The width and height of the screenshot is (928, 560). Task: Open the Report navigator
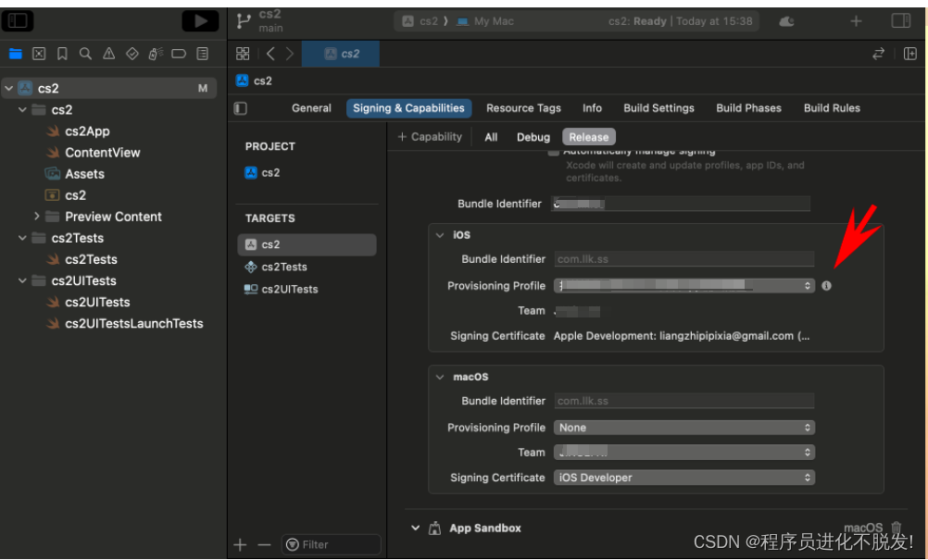(203, 54)
